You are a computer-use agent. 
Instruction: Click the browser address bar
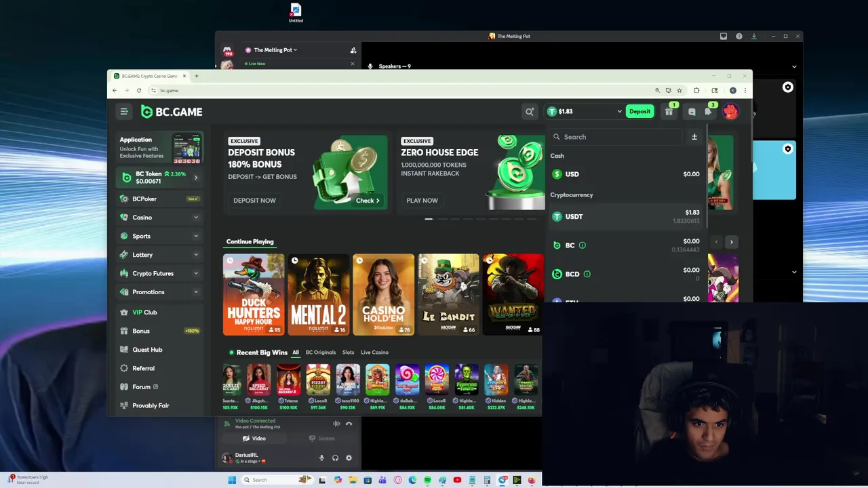point(400,90)
